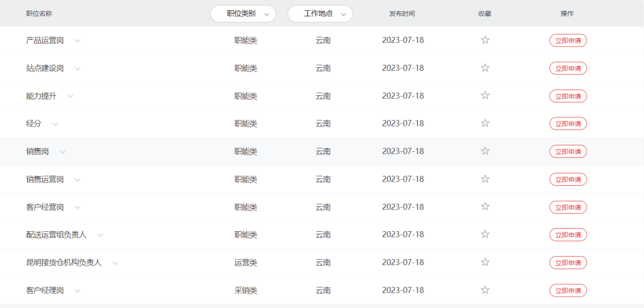Image resolution: width=644 pixels, height=308 pixels.
Task: Apply now for 客户经理岗 position
Action: coord(568,291)
